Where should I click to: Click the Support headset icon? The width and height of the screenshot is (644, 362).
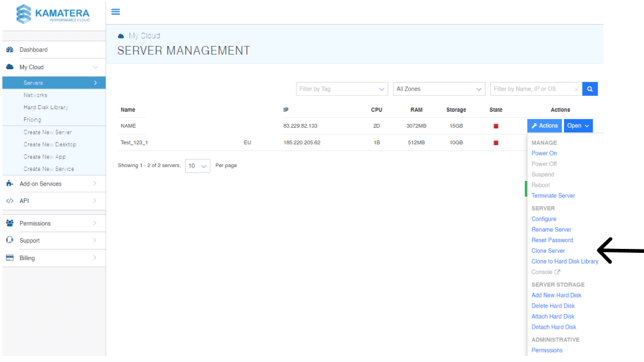point(10,241)
